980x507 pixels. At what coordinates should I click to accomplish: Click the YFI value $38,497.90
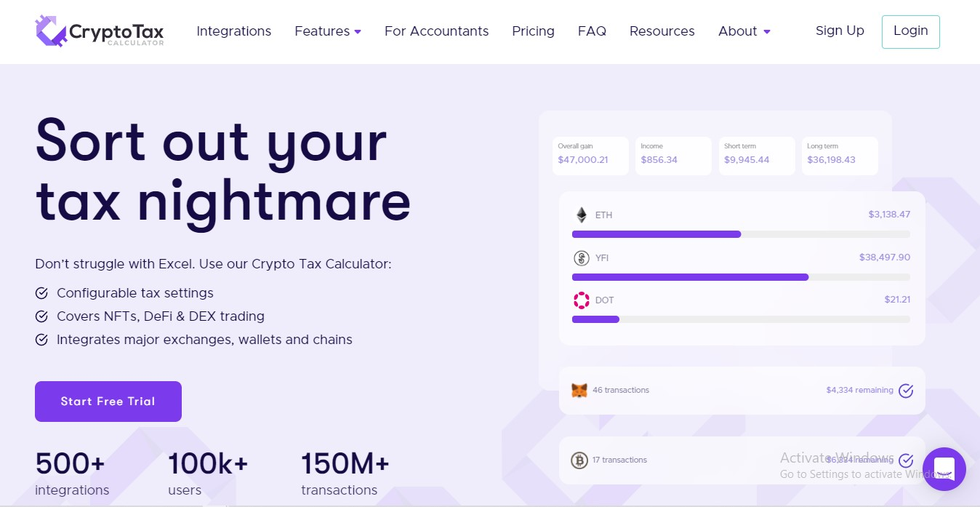click(x=885, y=258)
